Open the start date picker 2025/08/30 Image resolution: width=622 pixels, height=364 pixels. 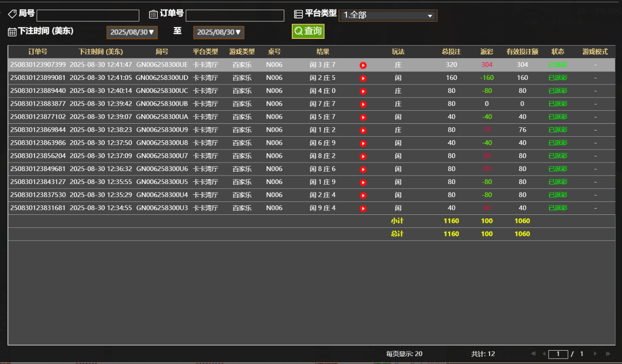pos(132,32)
